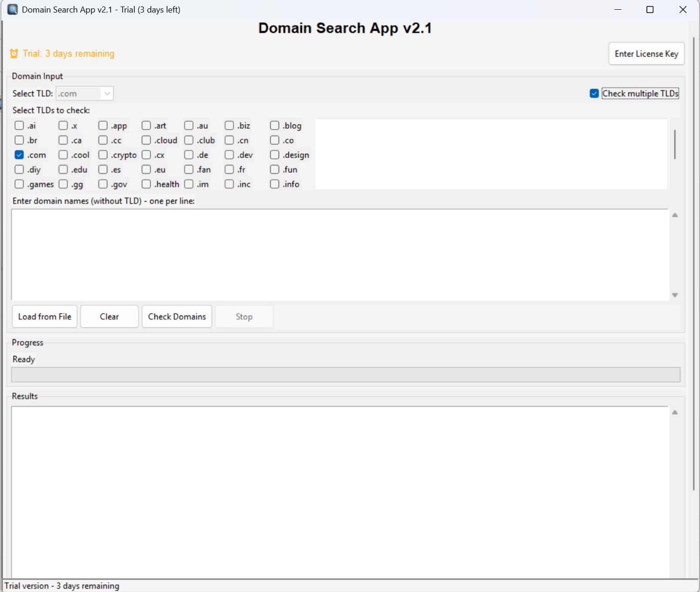Tick the .x TLD checkbox
This screenshot has height=592, width=700.
tap(63, 125)
